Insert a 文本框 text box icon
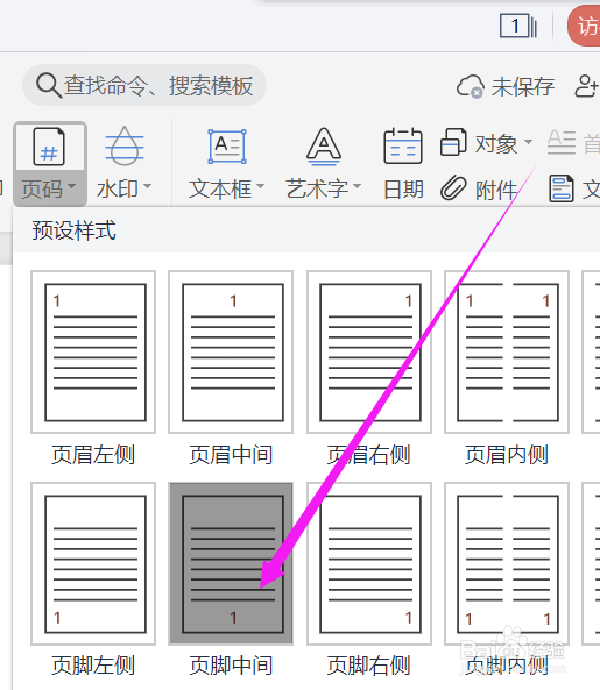 (x=227, y=147)
